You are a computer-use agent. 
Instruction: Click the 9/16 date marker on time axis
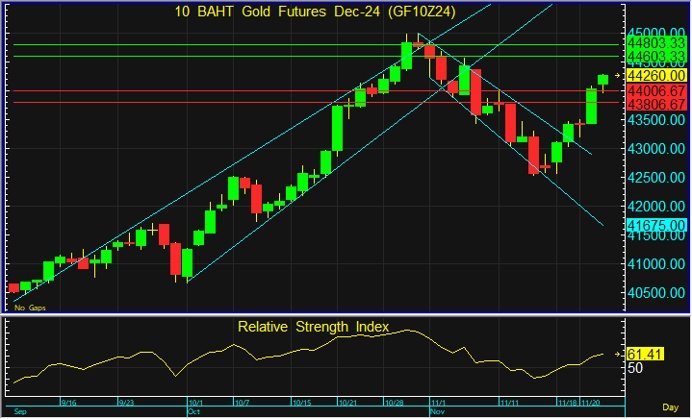click(x=68, y=403)
